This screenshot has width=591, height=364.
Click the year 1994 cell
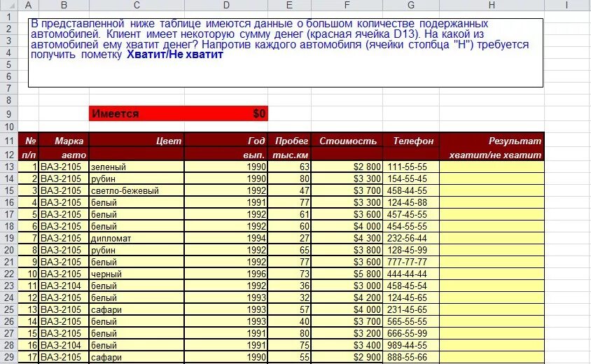click(x=226, y=238)
